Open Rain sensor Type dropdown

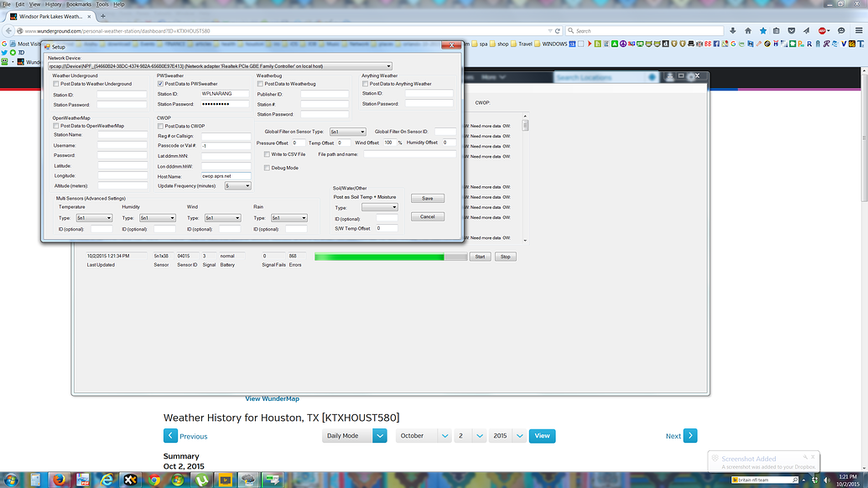coord(289,218)
